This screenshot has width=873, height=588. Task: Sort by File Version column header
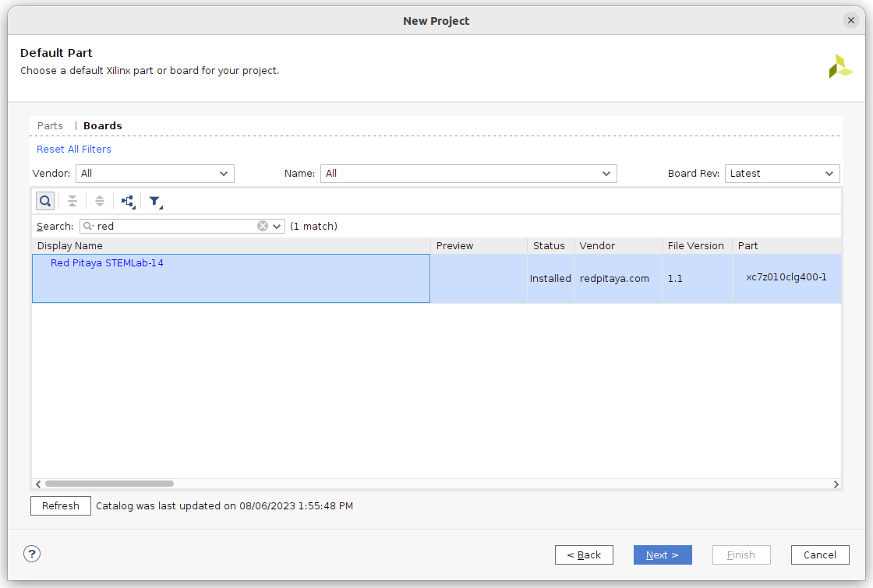697,246
